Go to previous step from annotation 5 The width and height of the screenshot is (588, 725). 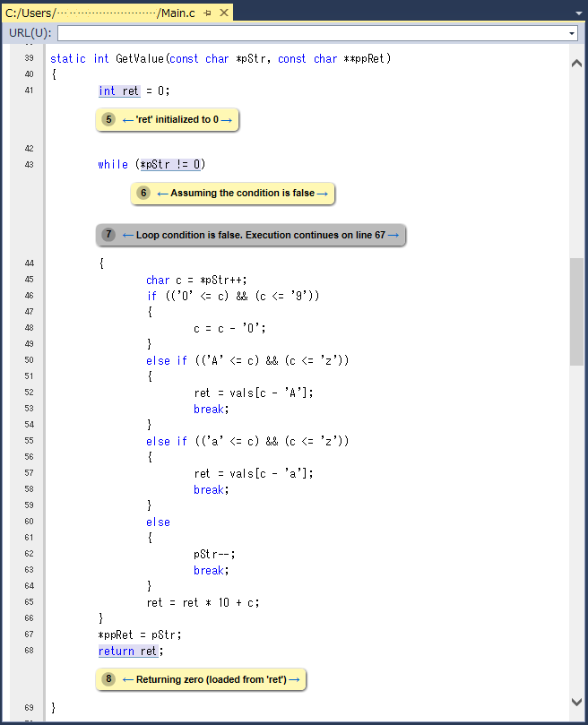[128, 119]
